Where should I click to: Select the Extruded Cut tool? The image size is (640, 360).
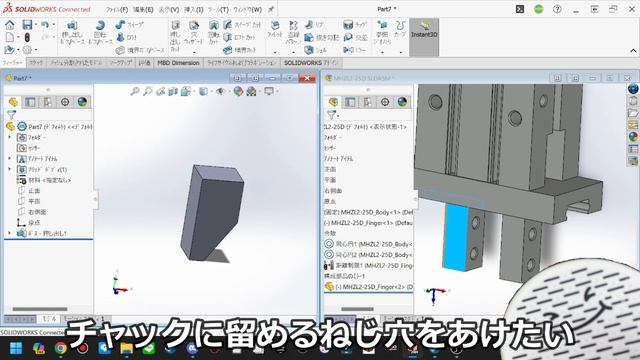pyautogui.click(x=175, y=36)
